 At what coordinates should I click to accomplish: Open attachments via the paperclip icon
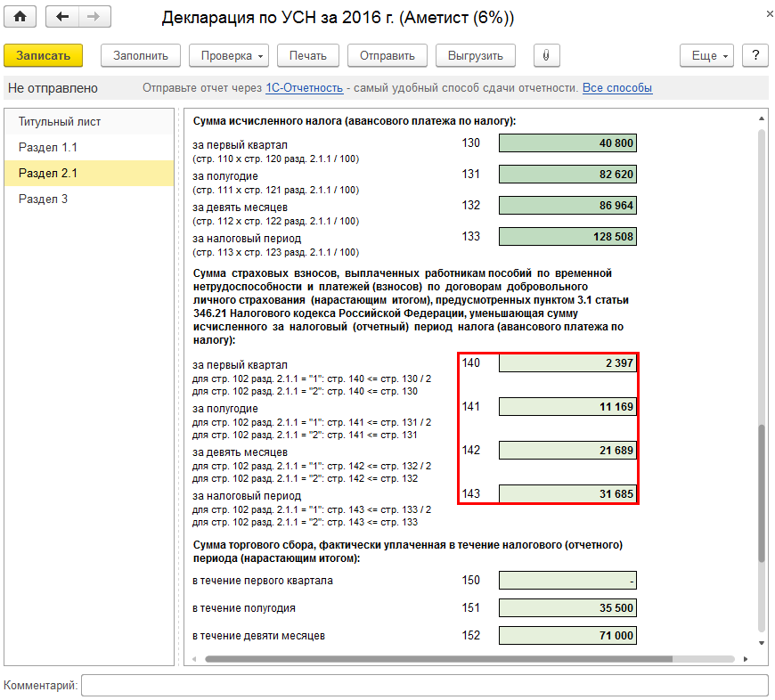[x=546, y=55]
